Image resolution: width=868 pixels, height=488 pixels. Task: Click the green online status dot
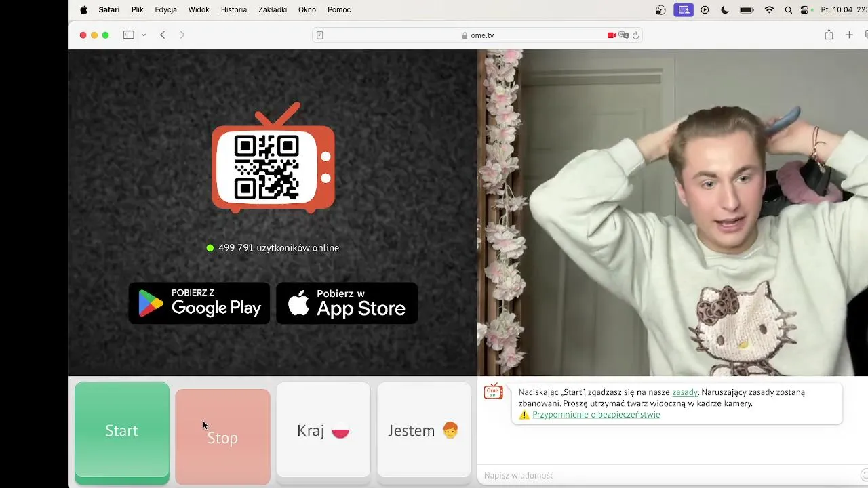(x=210, y=248)
